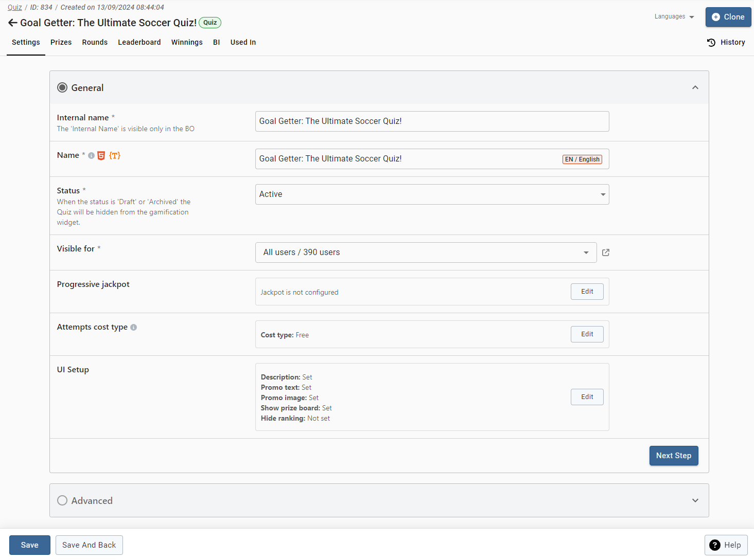Open the Visible for users dropdown

(x=426, y=252)
